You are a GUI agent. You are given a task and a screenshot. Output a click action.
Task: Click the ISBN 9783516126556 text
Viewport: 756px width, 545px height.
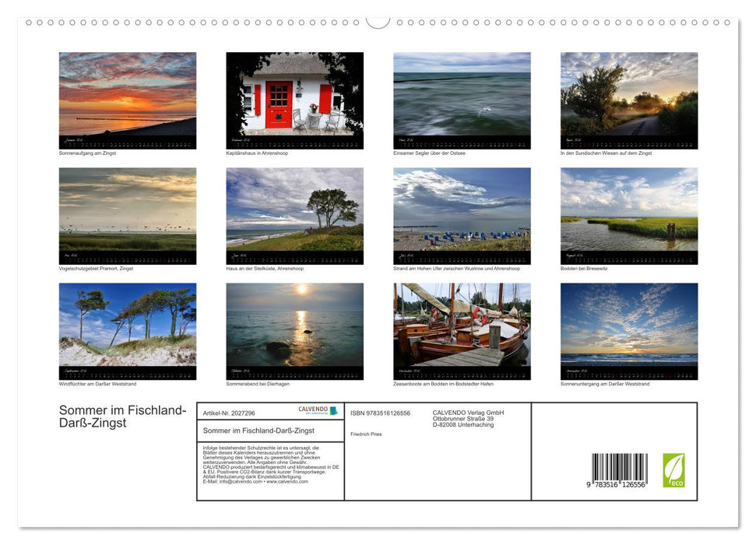point(381,413)
